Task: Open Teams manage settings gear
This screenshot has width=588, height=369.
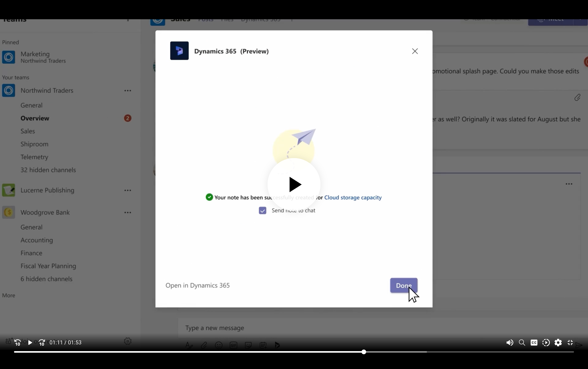Action: click(128, 341)
